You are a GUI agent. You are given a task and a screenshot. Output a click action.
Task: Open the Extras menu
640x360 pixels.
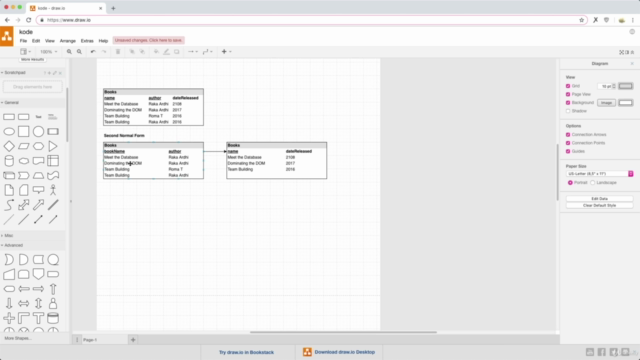pos(87,41)
